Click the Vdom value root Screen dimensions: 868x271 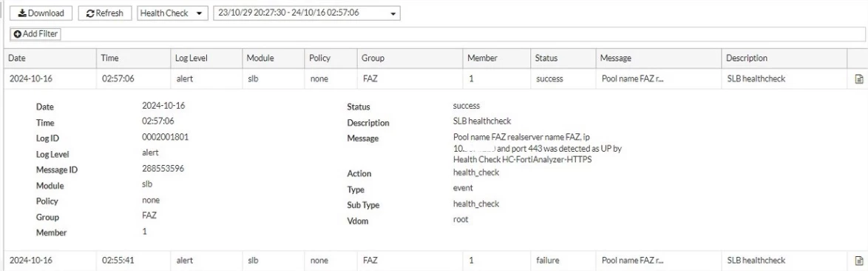click(x=460, y=219)
